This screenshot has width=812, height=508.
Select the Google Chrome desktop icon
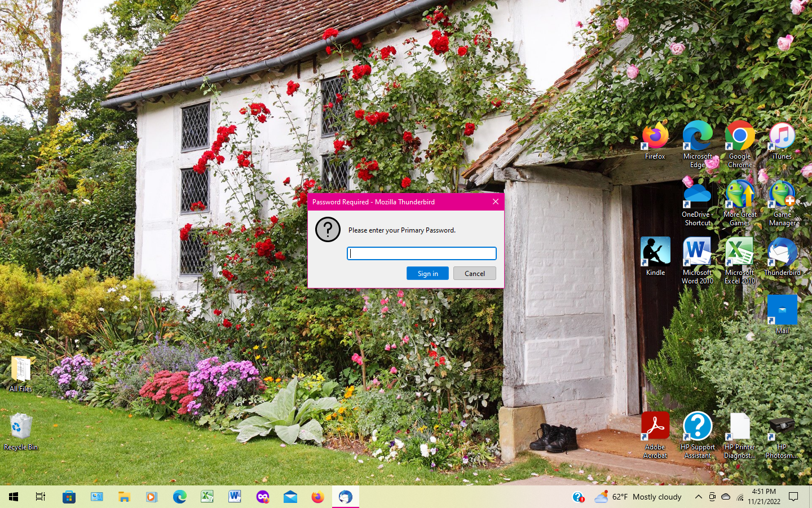tap(740, 144)
